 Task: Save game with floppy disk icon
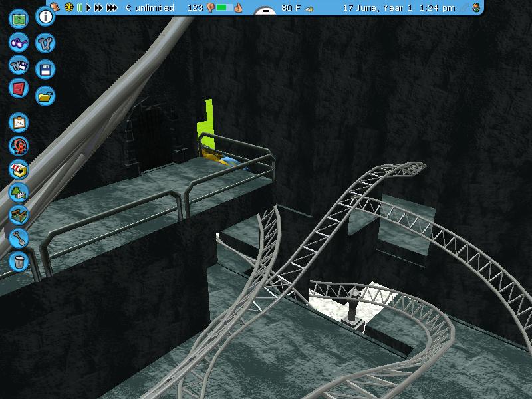(x=45, y=70)
